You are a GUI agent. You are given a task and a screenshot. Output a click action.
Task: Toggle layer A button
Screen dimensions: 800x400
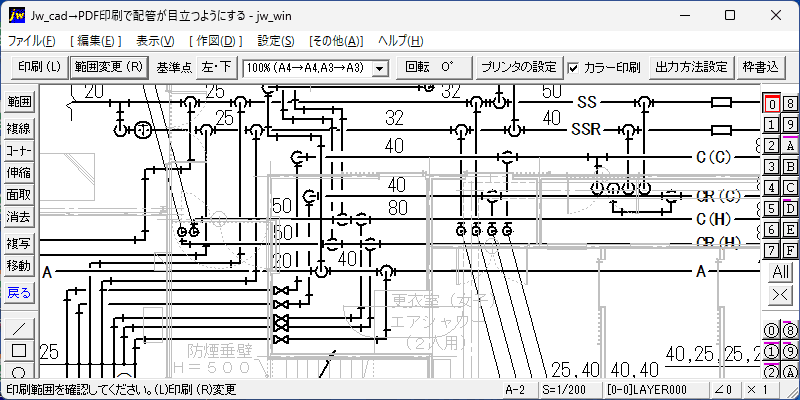click(x=790, y=145)
